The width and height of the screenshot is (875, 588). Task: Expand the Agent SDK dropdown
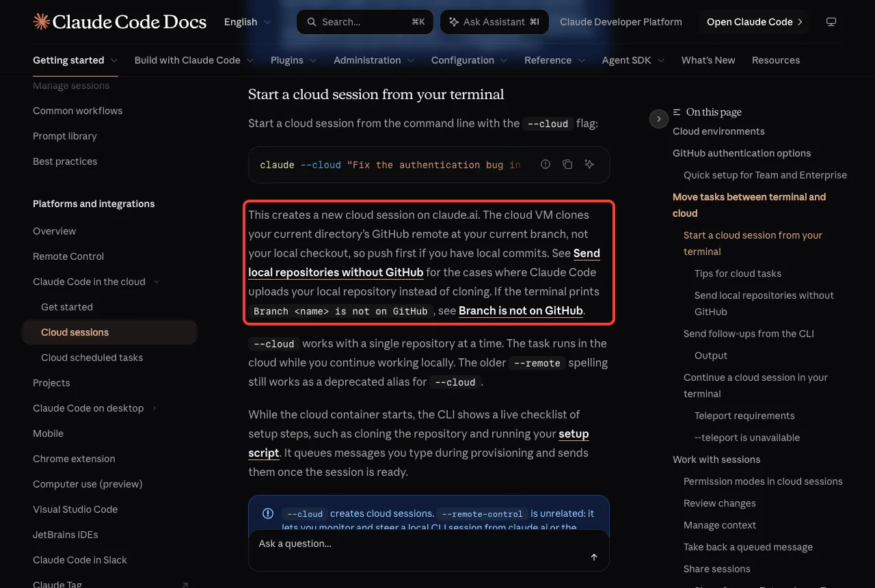point(634,60)
